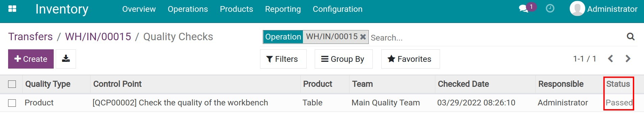Go back to Transfers breadcrumb
This screenshot has width=644, height=125.
point(30,36)
